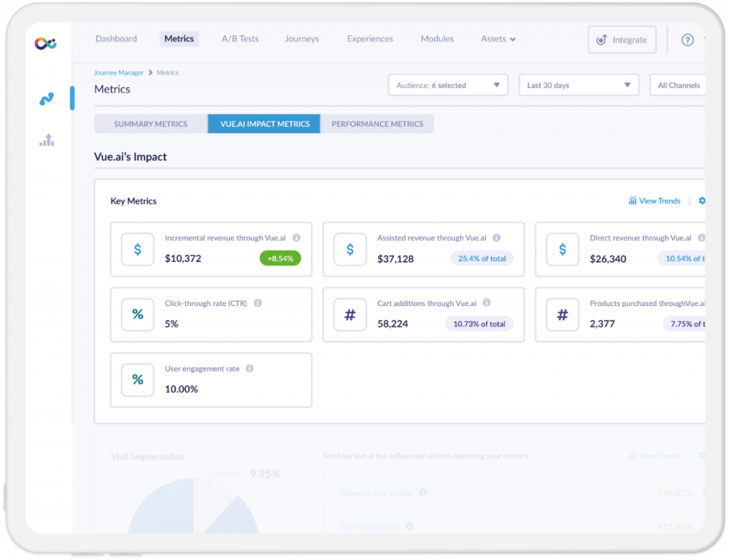This screenshot has height=560, width=729.
Task: Show info for Conversion rate
Action: [409, 527]
